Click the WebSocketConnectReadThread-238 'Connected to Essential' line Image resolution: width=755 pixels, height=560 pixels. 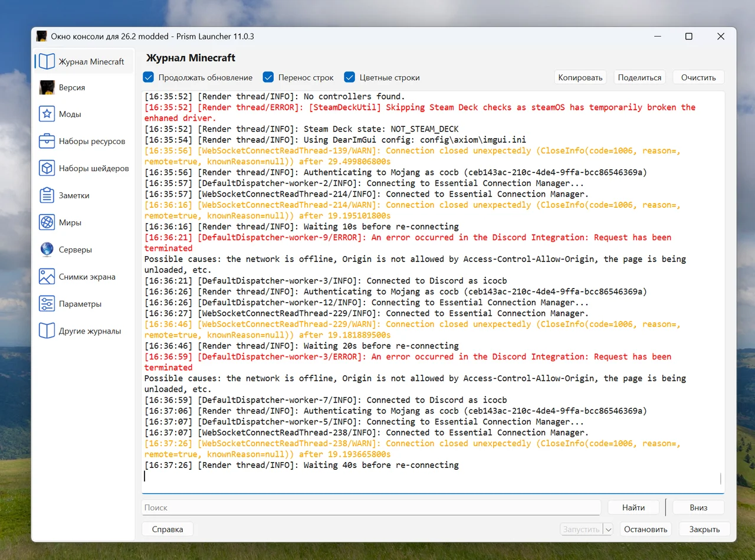coord(366,433)
